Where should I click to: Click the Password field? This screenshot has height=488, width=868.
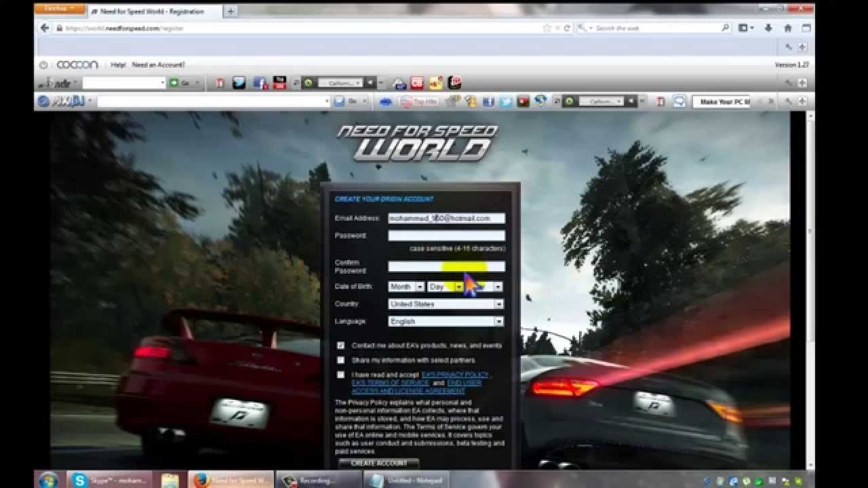[x=446, y=236]
